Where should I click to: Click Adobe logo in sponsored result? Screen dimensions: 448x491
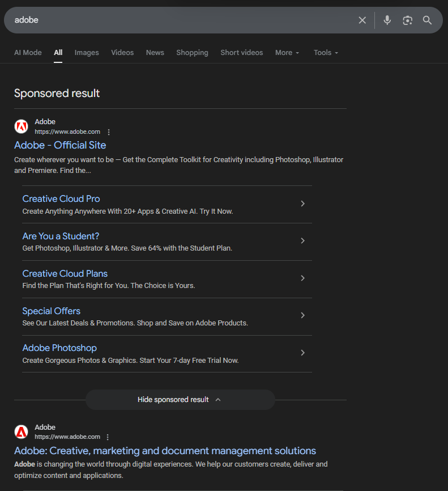coord(22,126)
